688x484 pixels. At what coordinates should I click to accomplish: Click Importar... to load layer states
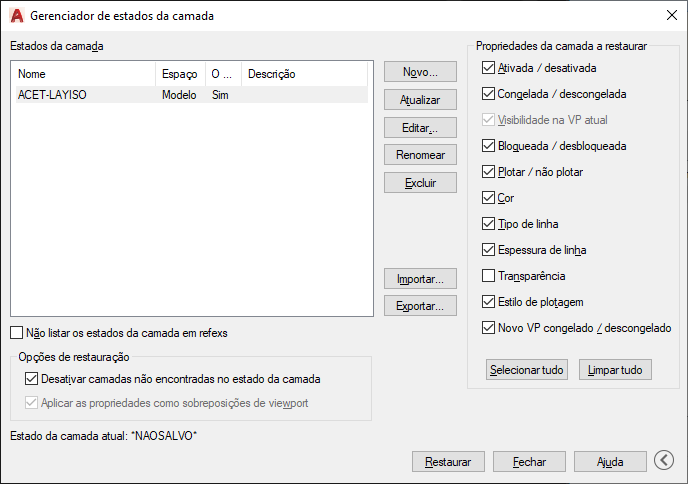coord(420,279)
